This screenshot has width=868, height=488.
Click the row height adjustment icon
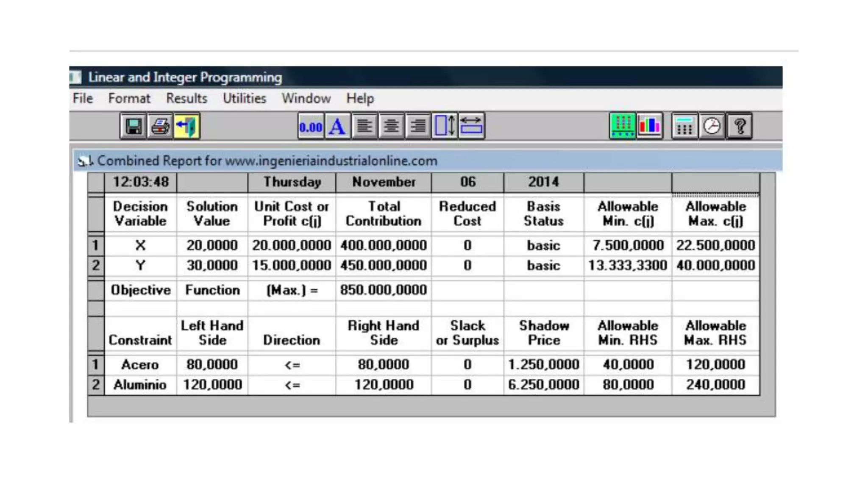click(445, 126)
